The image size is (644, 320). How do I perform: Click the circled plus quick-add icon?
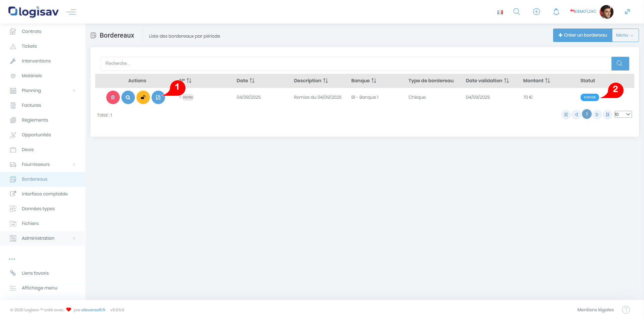(536, 12)
